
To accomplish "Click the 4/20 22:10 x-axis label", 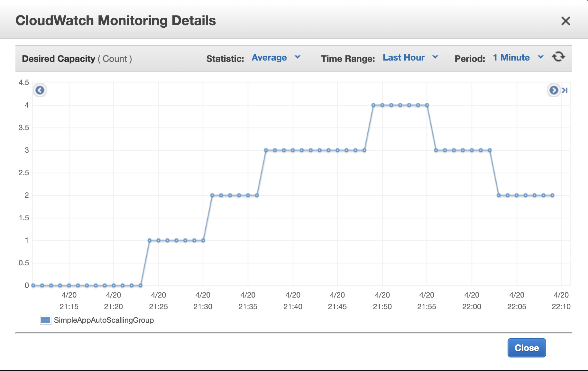I will click(x=561, y=301).
